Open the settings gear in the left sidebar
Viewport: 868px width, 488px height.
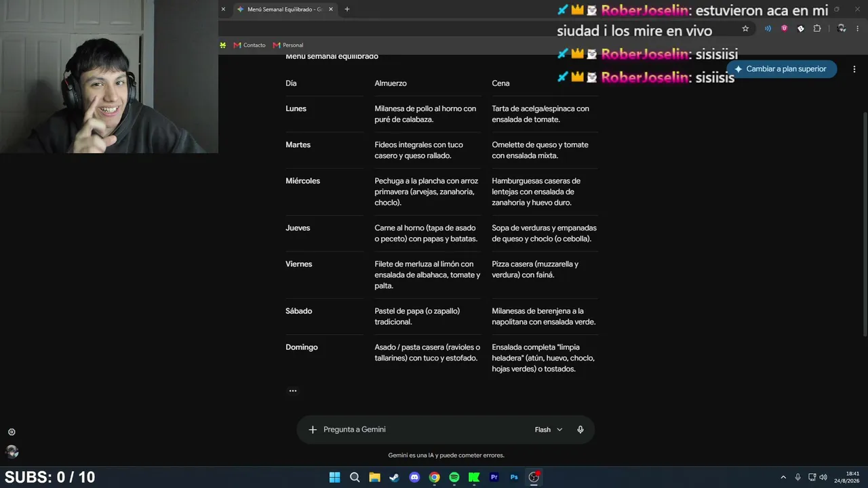click(12, 432)
